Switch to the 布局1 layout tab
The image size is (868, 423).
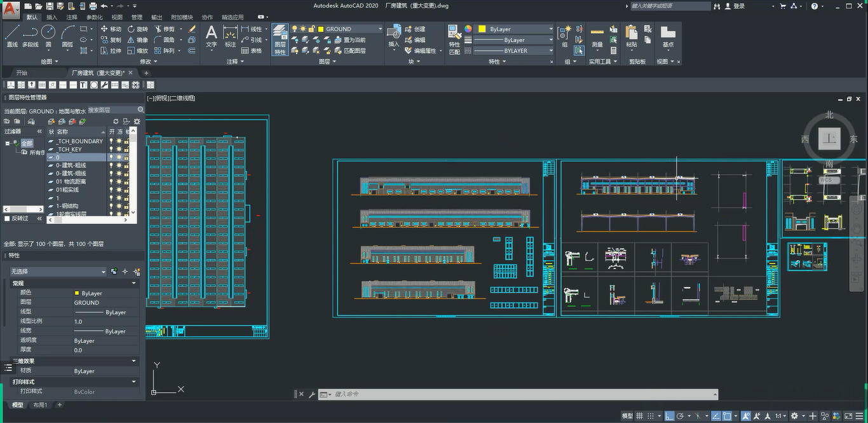pos(40,405)
